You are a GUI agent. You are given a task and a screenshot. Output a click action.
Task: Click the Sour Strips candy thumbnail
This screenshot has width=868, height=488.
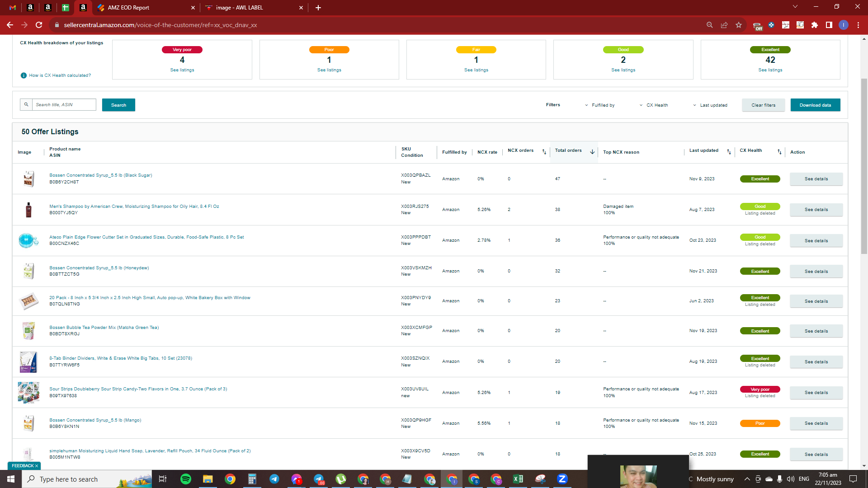coord(28,392)
